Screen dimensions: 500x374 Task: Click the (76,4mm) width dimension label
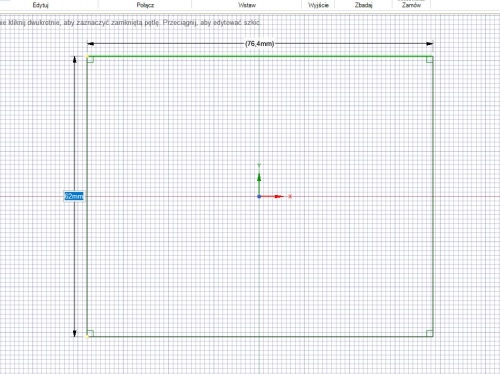click(260, 44)
